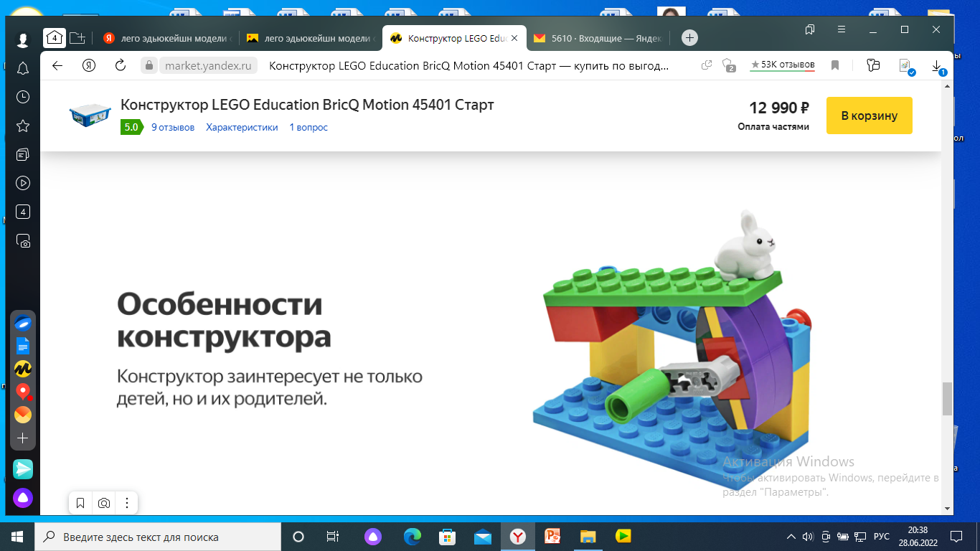Open the downloads arrow icon
Screen dimensions: 980x551
tap(937, 66)
